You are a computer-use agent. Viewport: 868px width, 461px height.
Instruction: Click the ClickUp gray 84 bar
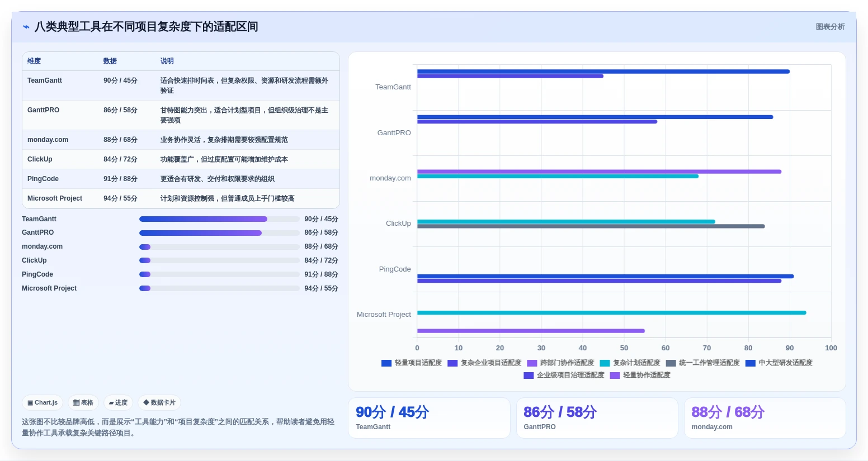(591, 226)
